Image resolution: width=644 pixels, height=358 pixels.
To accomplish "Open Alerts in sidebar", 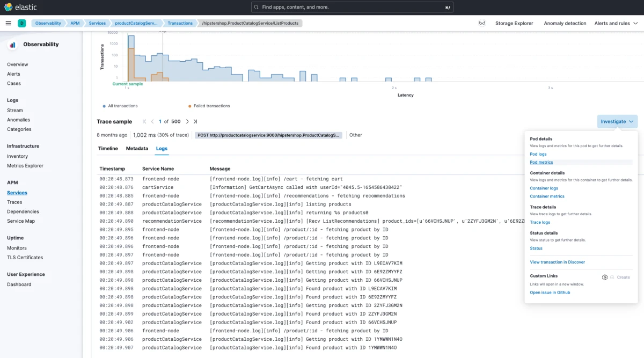I will point(13,74).
